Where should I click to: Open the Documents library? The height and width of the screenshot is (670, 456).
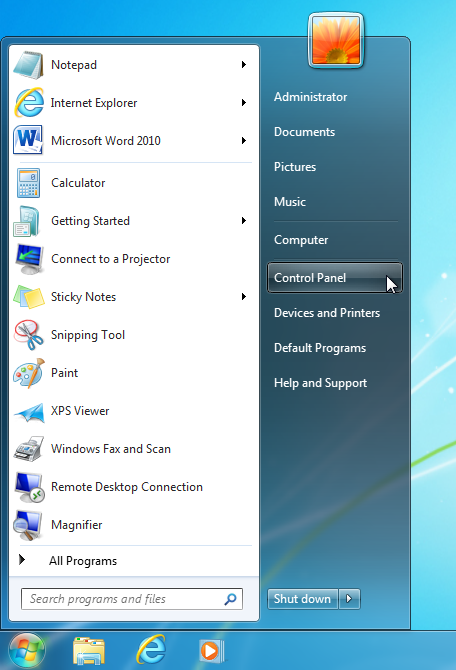point(304,132)
